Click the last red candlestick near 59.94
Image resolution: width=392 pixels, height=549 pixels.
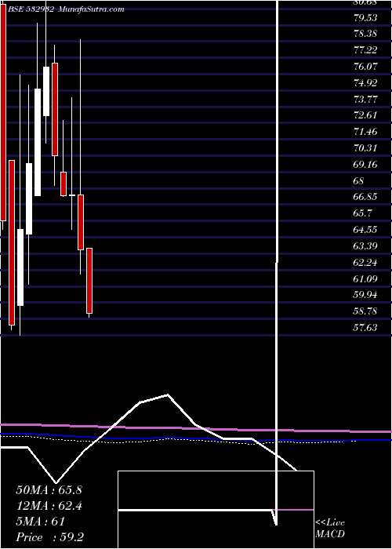tap(89, 281)
